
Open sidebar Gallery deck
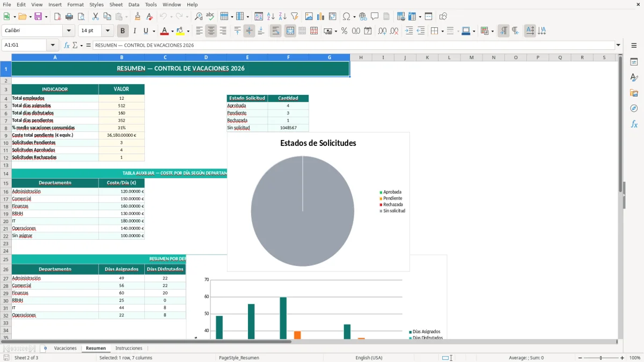pyautogui.click(x=634, y=93)
